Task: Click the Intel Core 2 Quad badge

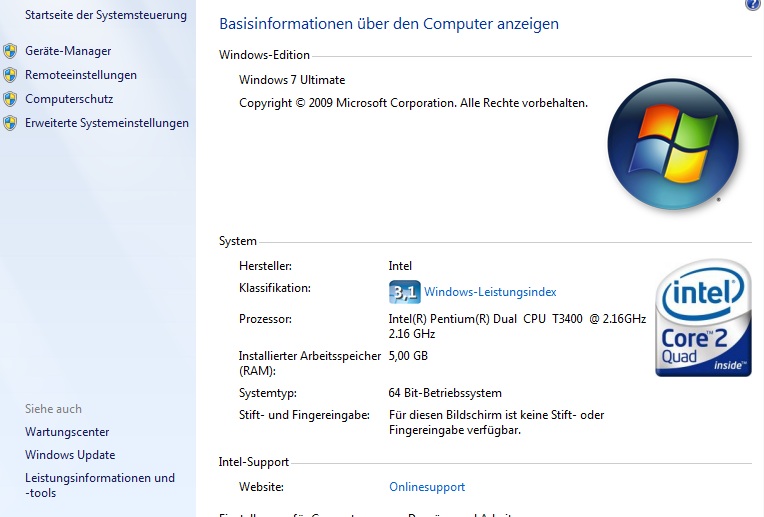Action: [703, 318]
